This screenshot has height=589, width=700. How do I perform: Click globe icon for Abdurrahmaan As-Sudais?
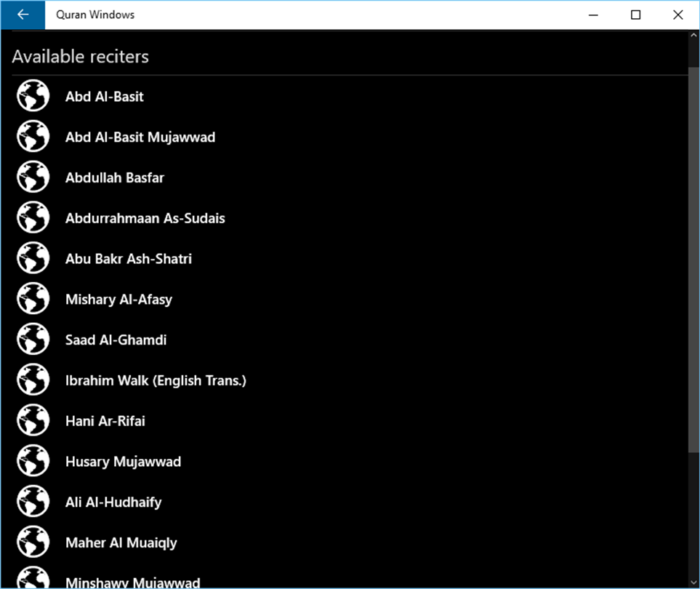tap(33, 217)
